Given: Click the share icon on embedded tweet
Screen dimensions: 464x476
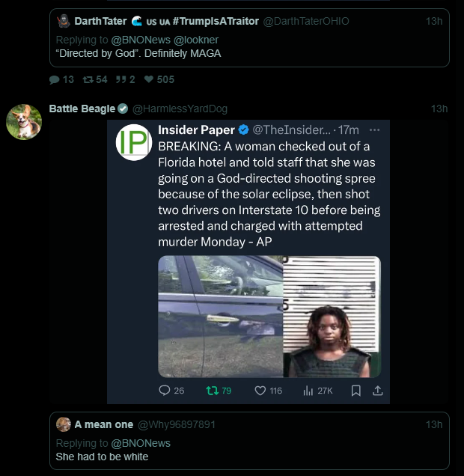Looking at the screenshot, I should coord(377,390).
